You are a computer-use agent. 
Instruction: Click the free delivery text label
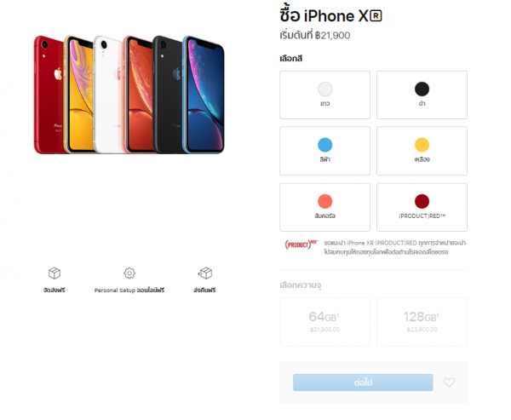(55, 290)
